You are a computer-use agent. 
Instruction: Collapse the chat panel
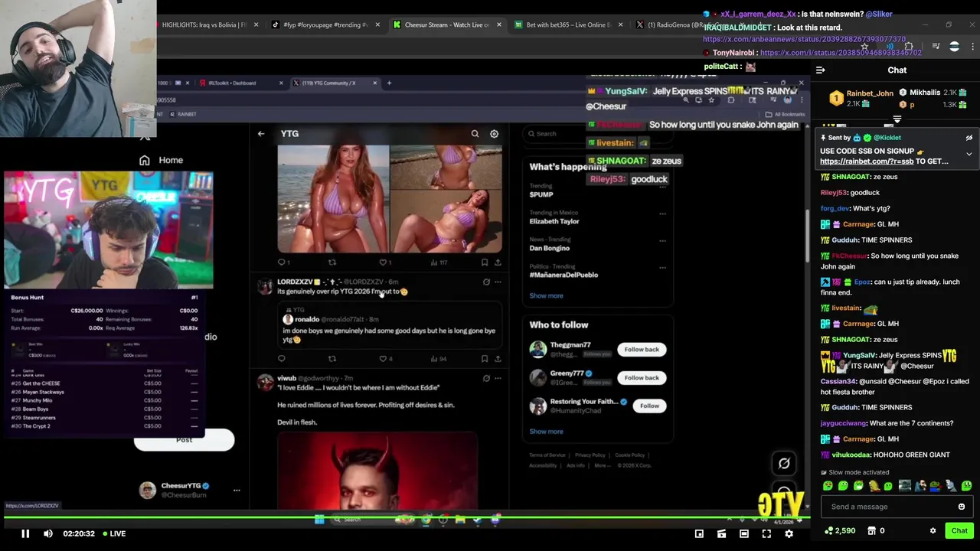(x=820, y=70)
